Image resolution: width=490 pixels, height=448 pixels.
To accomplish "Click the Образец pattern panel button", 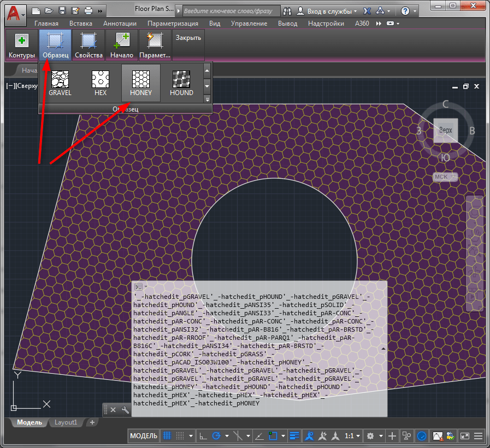I will [55, 45].
